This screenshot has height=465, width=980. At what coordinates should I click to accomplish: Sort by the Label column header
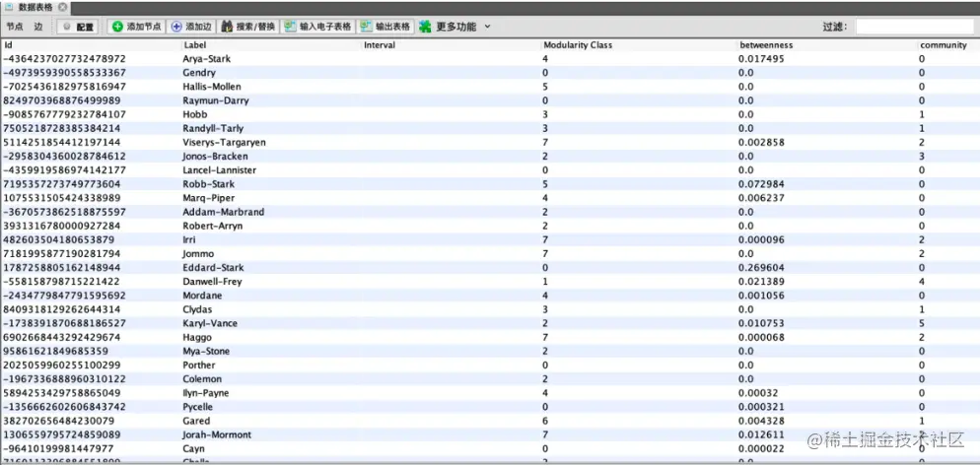coord(271,45)
